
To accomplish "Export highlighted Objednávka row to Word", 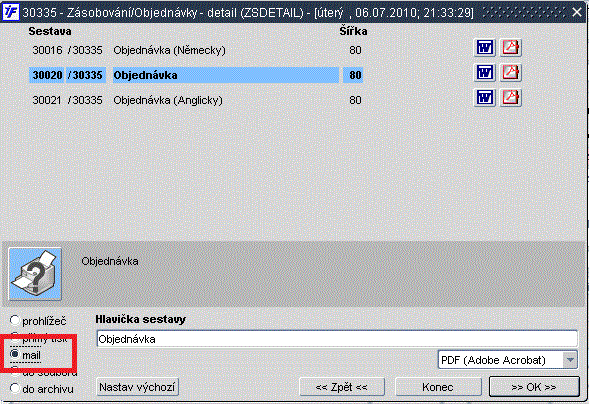I will point(485,72).
